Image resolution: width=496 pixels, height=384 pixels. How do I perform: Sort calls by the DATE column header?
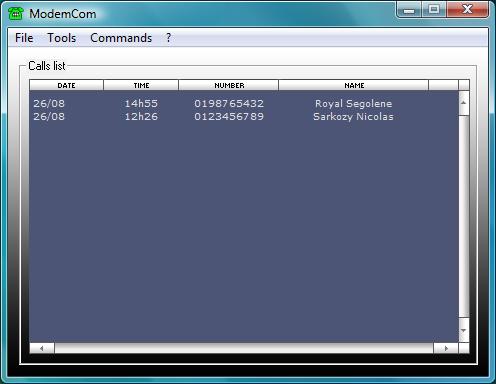(x=66, y=85)
